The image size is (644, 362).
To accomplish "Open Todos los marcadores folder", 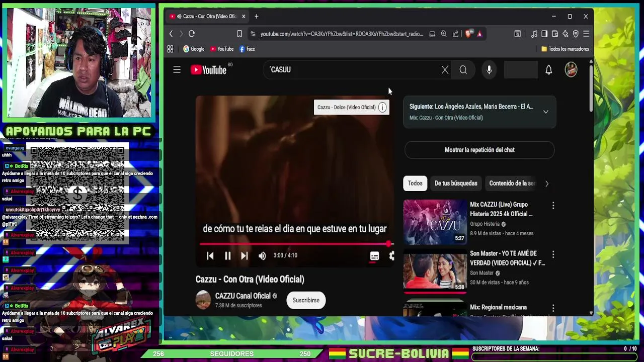I will pos(565,49).
